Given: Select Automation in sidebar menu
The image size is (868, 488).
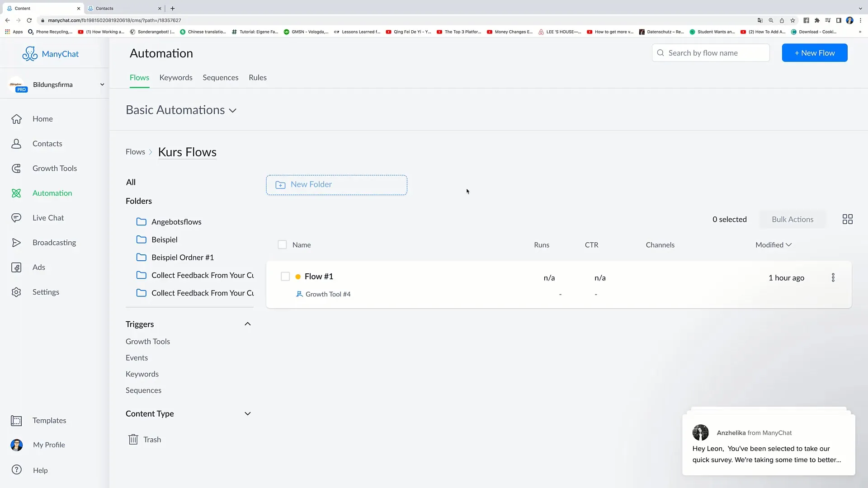Looking at the screenshot, I should tap(52, 193).
